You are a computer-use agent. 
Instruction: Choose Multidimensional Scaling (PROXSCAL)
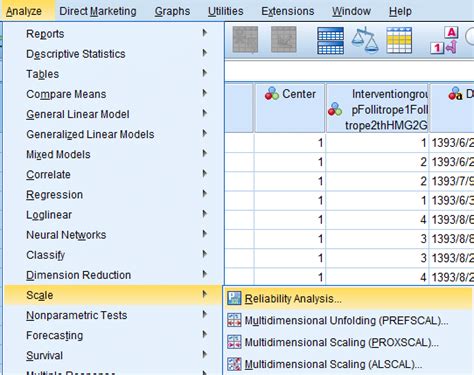click(x=349, y=342)
